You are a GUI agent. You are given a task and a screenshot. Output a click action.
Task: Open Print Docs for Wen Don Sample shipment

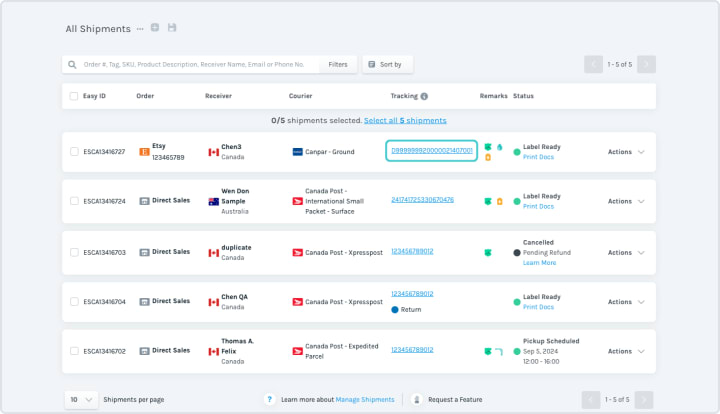(538, 206)
